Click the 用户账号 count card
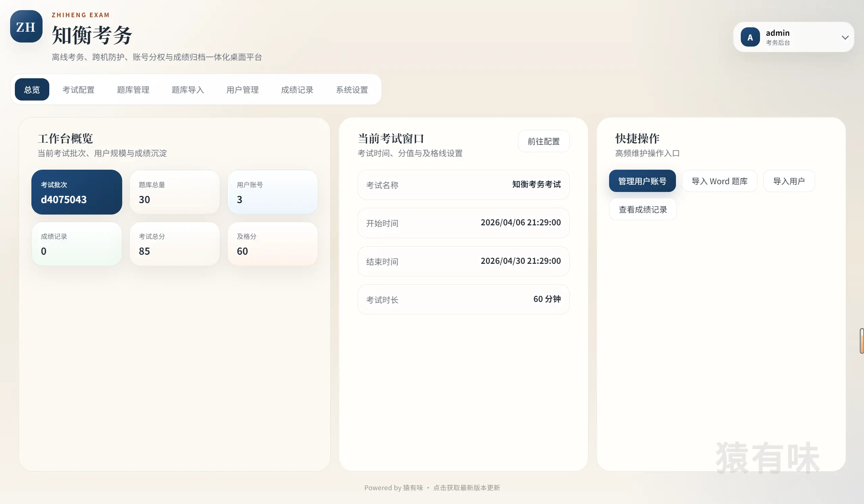 (272, 192)
